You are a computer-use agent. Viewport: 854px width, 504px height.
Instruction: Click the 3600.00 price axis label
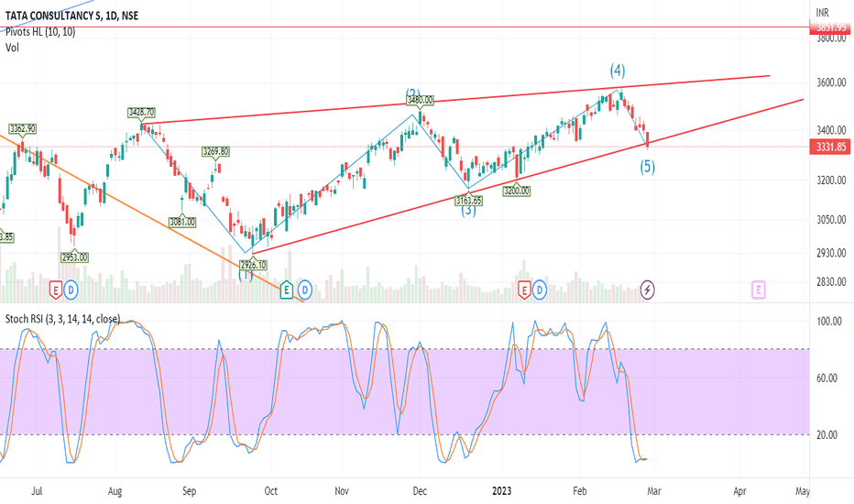(x=832, y=82)
